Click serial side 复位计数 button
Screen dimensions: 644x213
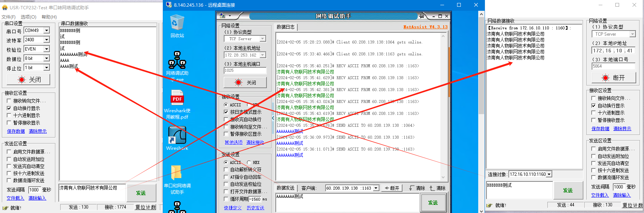[146, 207]
